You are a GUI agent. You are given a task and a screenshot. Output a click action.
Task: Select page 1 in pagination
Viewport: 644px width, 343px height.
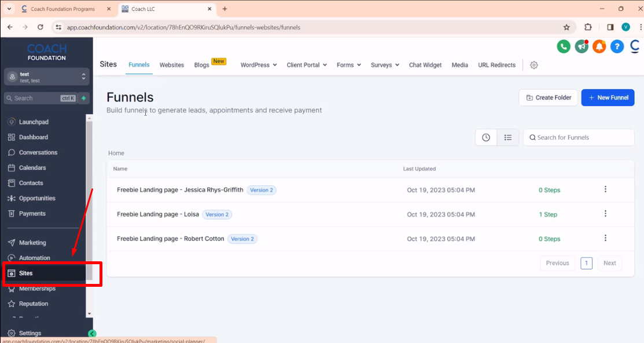(586, 263)
